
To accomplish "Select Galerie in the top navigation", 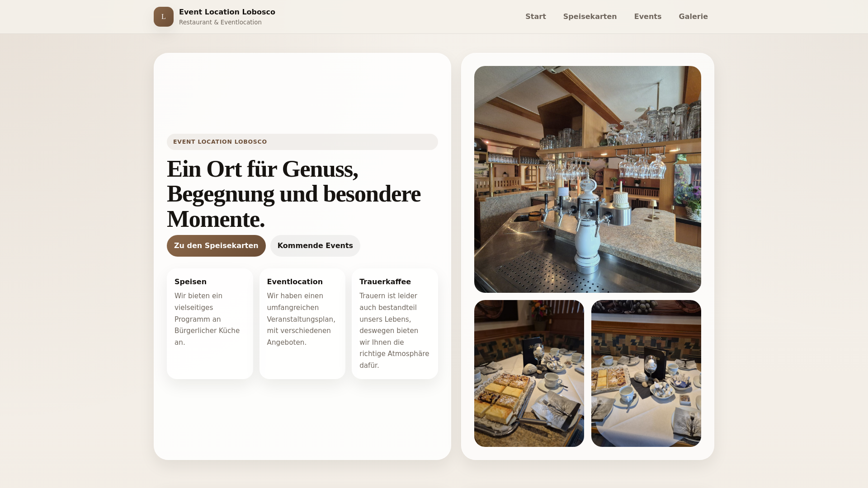I will (693, 17).
